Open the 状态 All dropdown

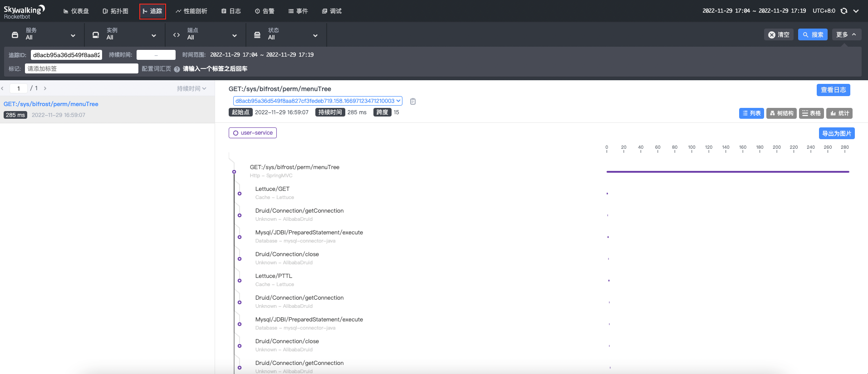click(x=286, y=34)
